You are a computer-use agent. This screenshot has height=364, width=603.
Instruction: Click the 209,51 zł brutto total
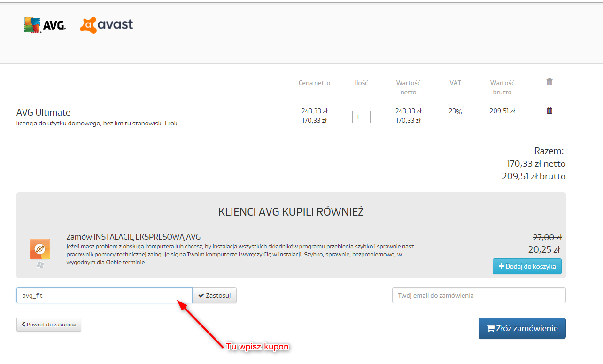534,177
